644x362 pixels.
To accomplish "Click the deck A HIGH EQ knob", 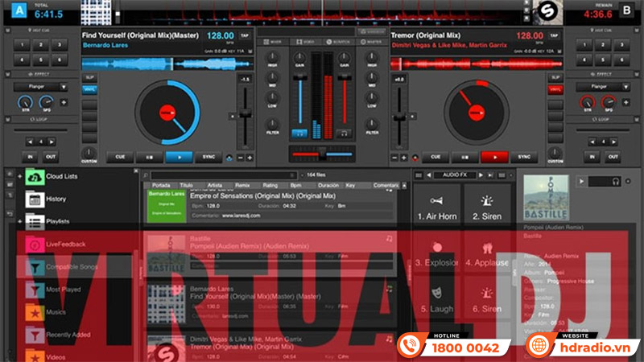I will [x=273, y=57].
